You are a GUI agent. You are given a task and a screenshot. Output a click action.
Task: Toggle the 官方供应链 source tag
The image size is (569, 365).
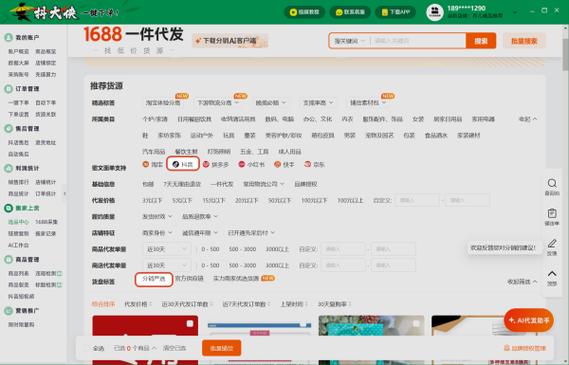tap(189, 278)
